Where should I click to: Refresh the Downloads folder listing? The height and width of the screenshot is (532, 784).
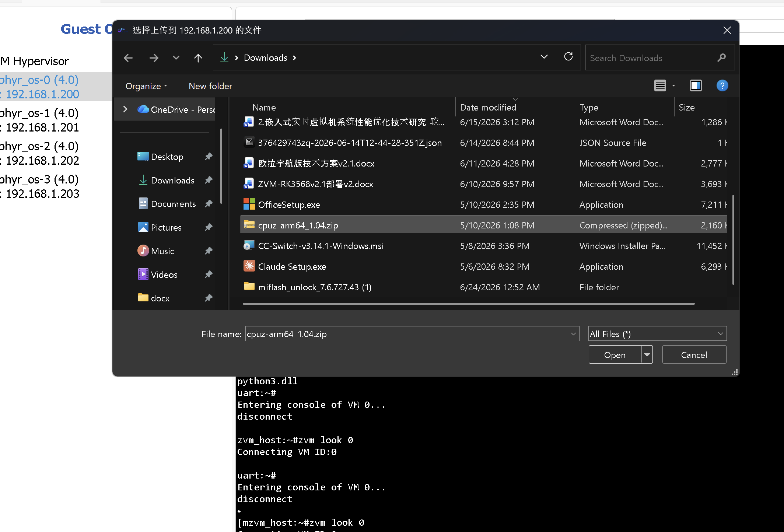tap(568, 56)
